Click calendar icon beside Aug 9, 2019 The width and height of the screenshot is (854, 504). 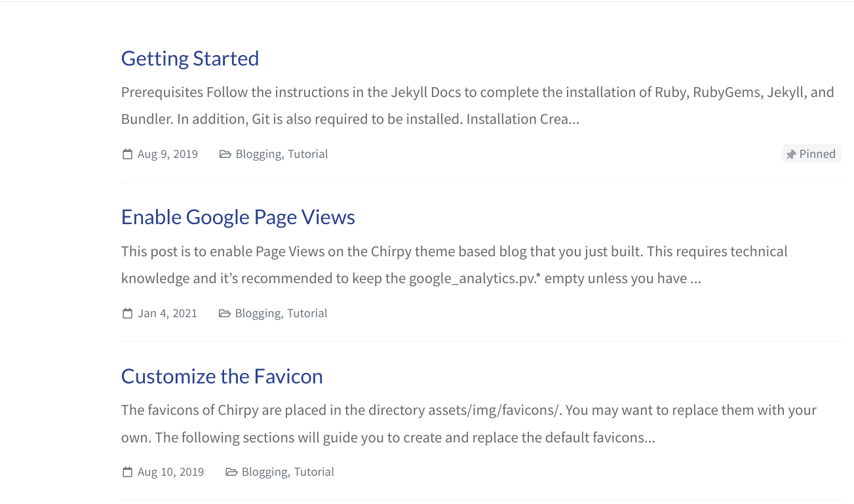[127, 155]
